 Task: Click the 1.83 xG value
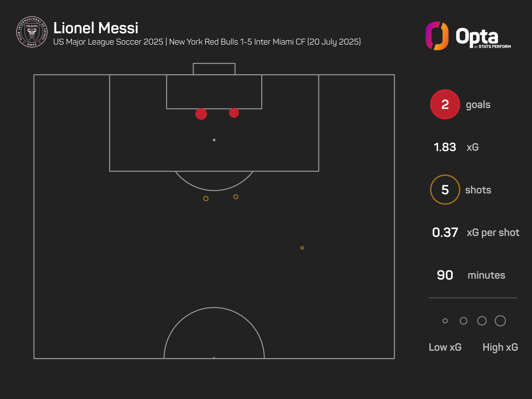tap(445, 147)
